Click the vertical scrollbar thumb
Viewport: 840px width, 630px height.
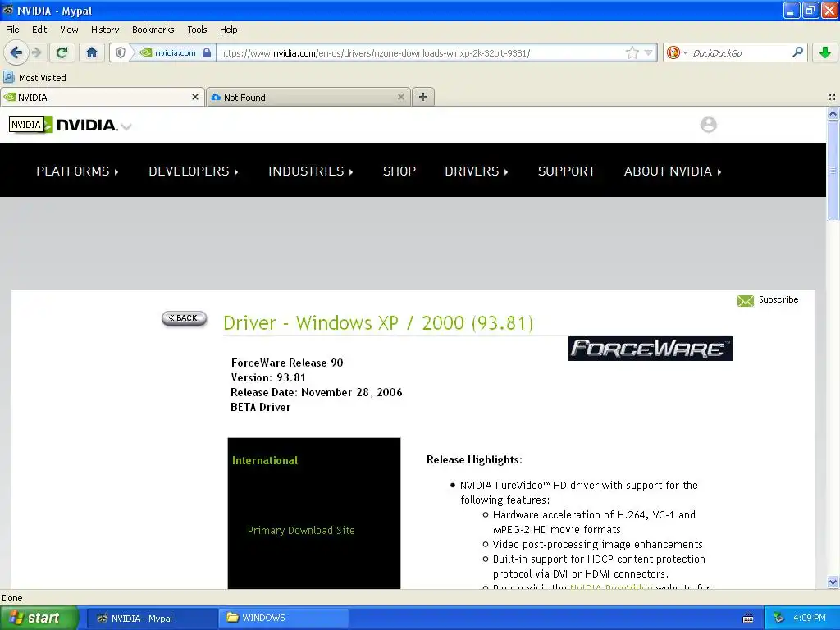[833, 171]
